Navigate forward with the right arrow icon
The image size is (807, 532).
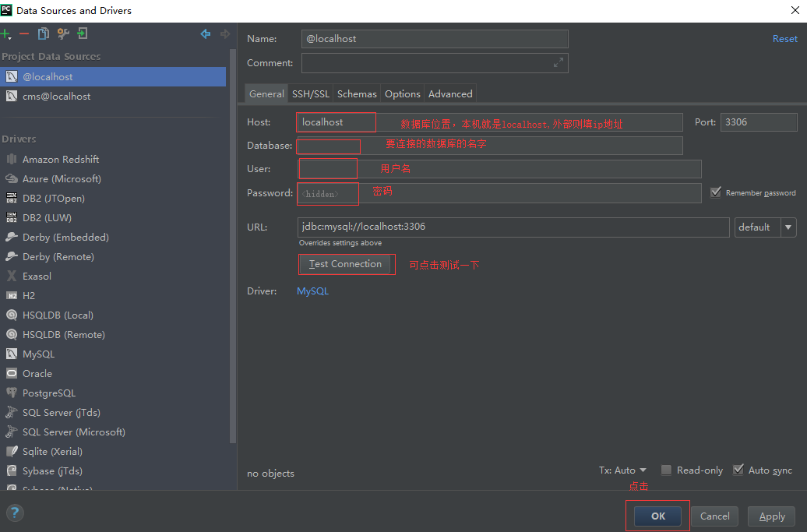point(225,34)
